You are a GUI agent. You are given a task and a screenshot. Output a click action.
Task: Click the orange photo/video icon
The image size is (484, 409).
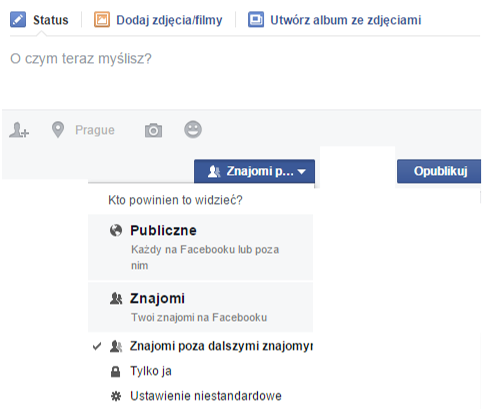pyautogui.click(x=102, y=20)
